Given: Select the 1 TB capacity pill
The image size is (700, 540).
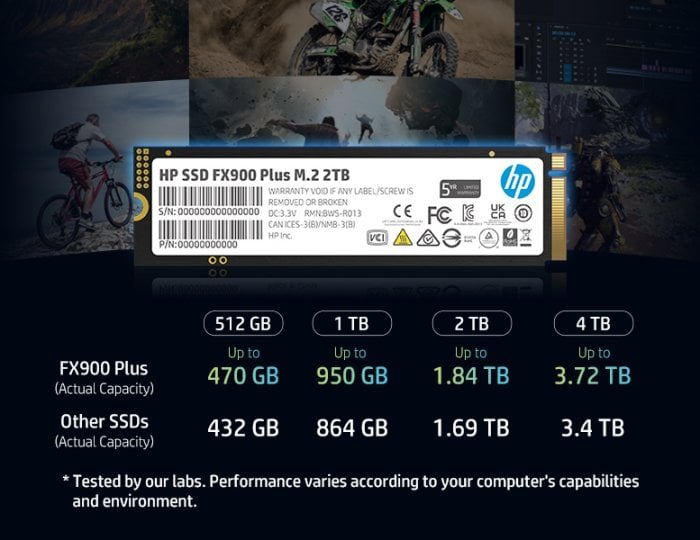Looking at the screenshot, I should click(352, 323).
